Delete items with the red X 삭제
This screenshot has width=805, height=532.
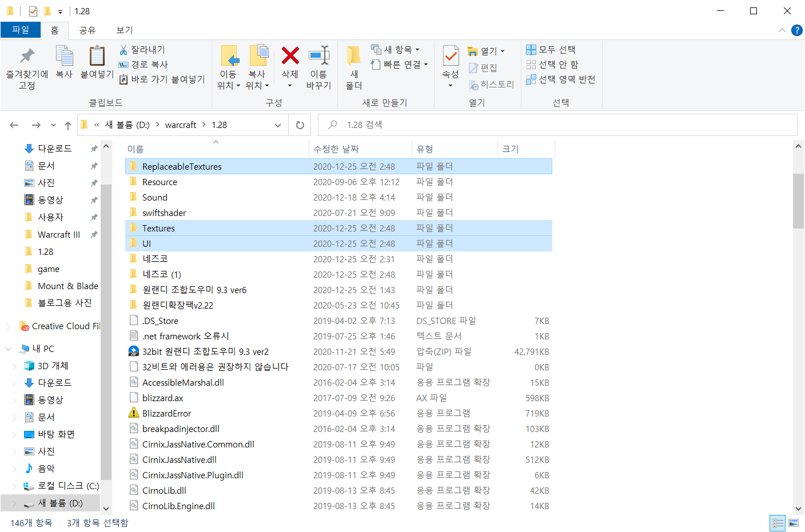coord(290,56)
